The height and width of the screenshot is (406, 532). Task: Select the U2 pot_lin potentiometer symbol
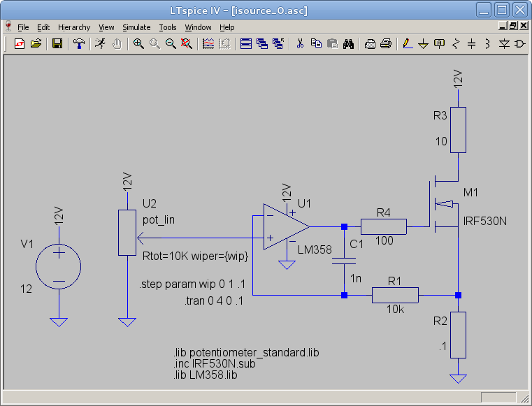[127, 233]
